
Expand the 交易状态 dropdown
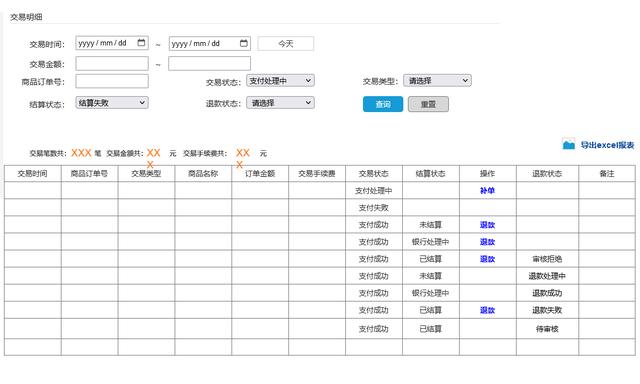coord(280,81)
